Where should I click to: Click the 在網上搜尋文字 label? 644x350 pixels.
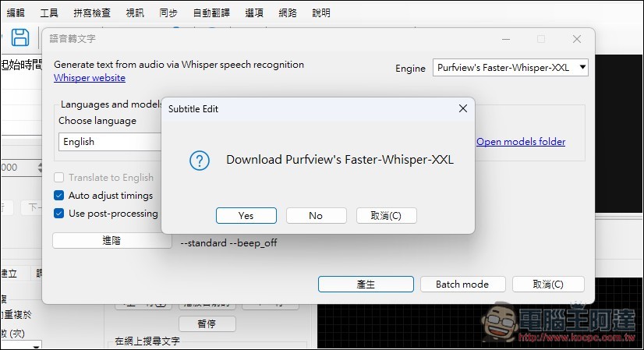click(147, 341)
